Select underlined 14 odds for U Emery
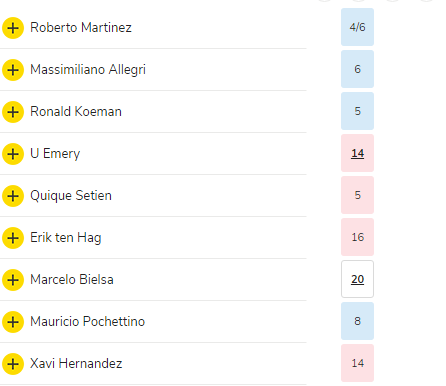446x386 pixels. pyautogui.click(x=357, y=153)
